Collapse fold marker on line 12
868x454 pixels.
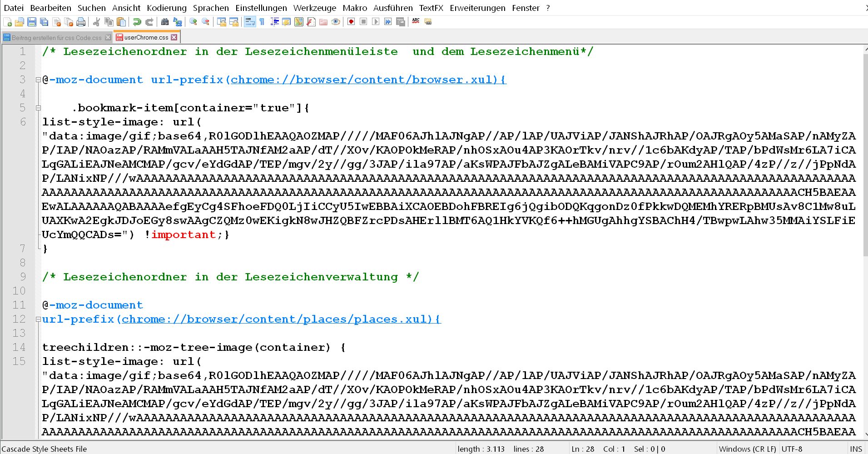coord(38,319)
